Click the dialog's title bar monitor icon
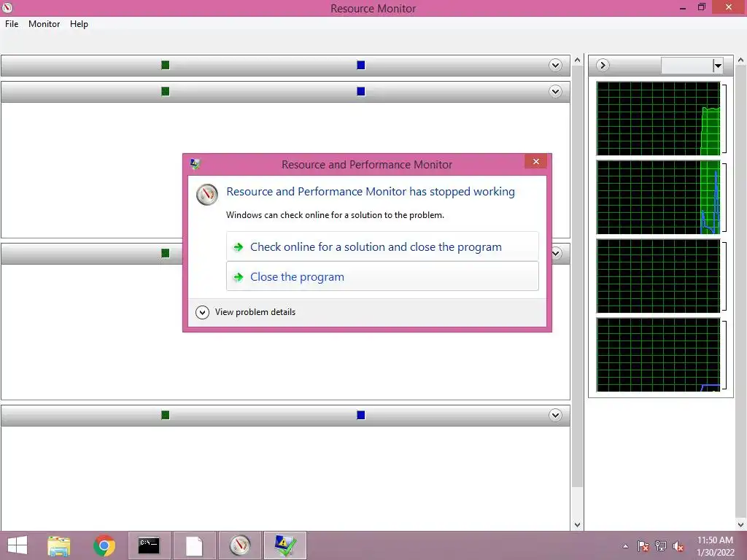 coord(195,164)
